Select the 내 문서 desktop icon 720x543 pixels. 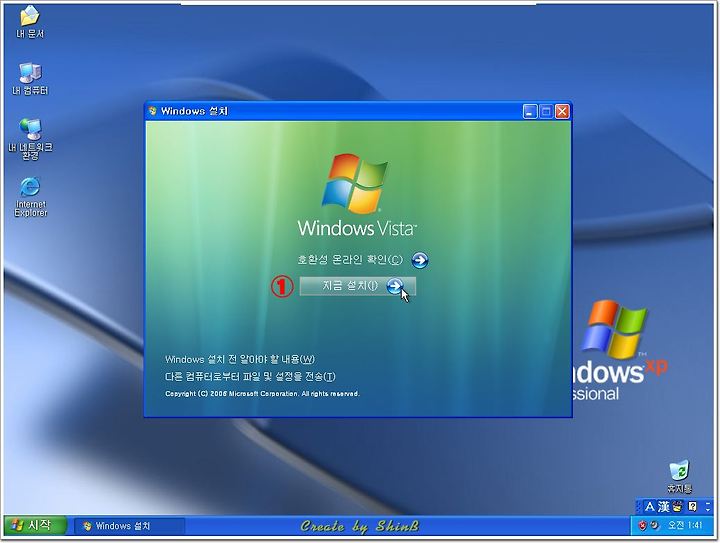tap(30, 22)
